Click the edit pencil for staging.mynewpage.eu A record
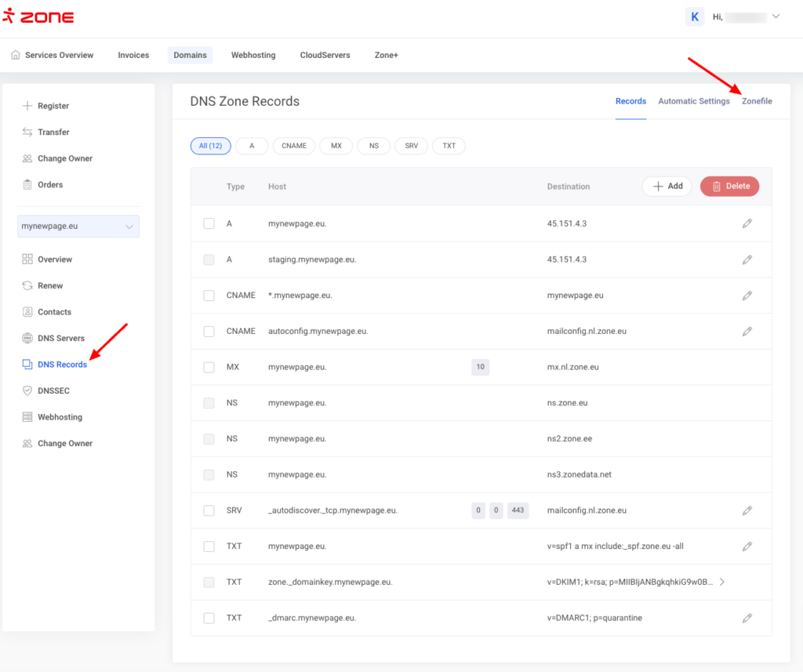Screen dimensions: 803x672 [747, 260]
